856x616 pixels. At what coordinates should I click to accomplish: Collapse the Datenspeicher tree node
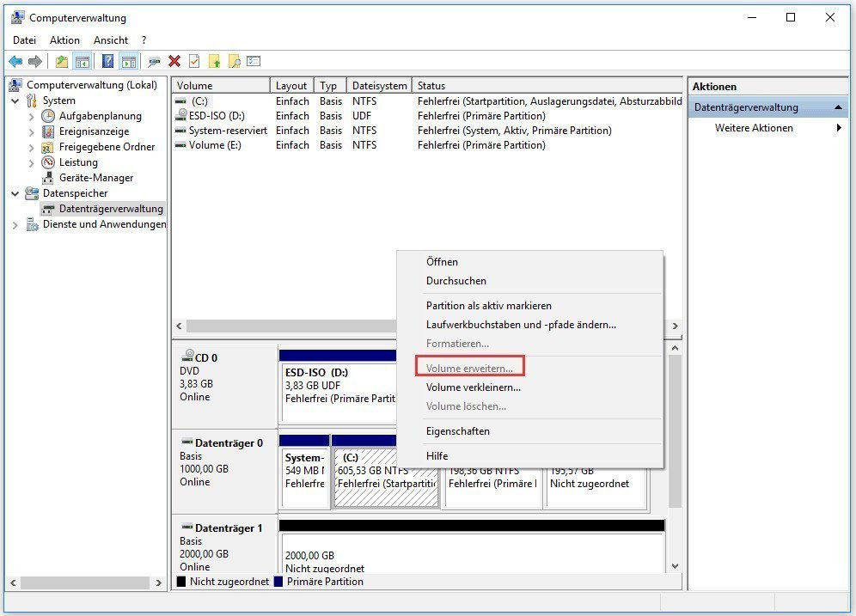coord(15,193)
